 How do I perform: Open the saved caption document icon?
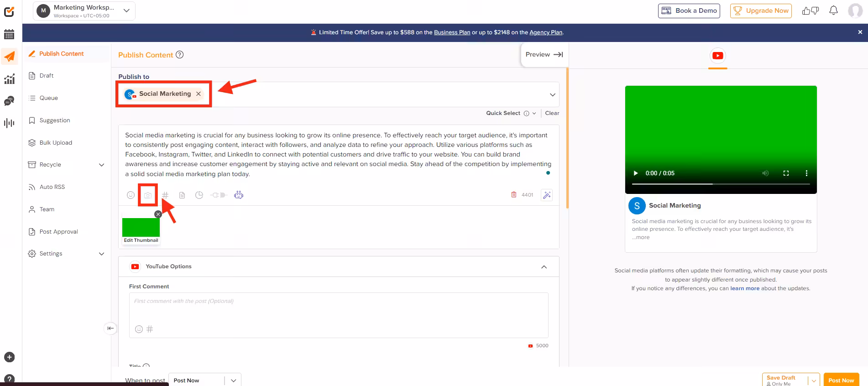point(182,195)
